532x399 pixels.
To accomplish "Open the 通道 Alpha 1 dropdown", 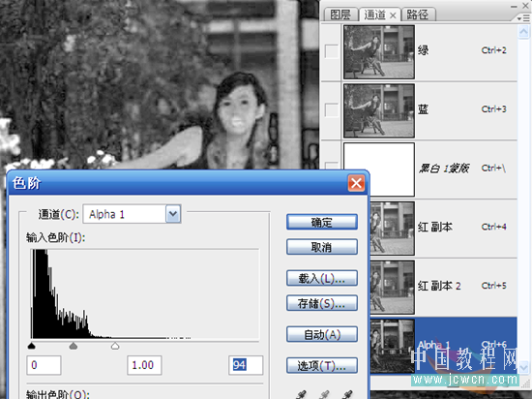I will coord(173,214).
